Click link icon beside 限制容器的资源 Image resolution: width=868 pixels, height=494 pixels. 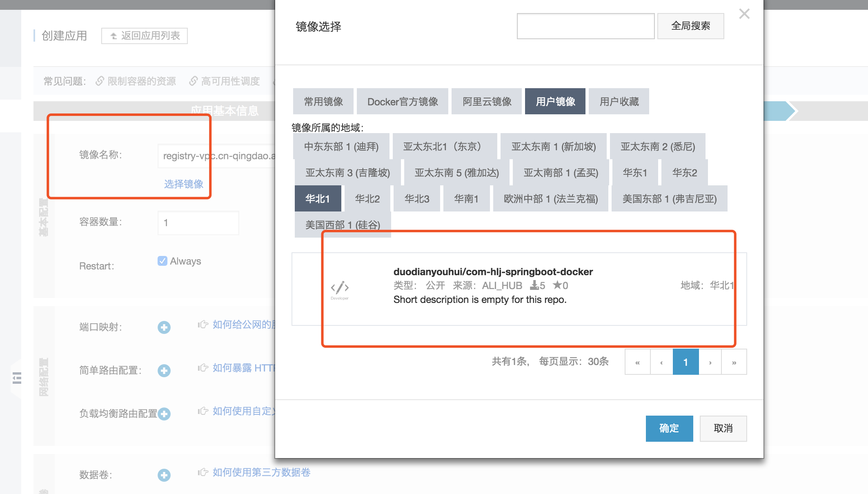(100, 81)
